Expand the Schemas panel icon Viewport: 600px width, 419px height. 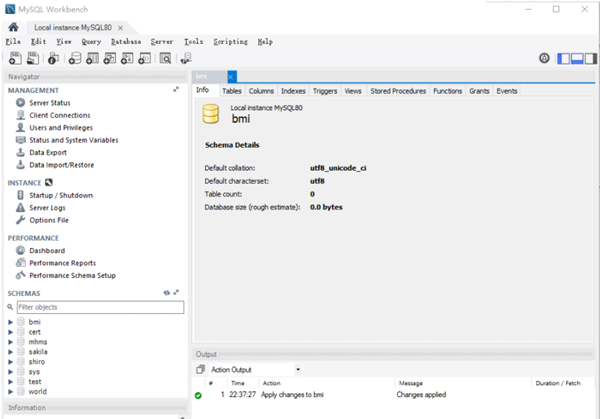[x=176, y=293]
